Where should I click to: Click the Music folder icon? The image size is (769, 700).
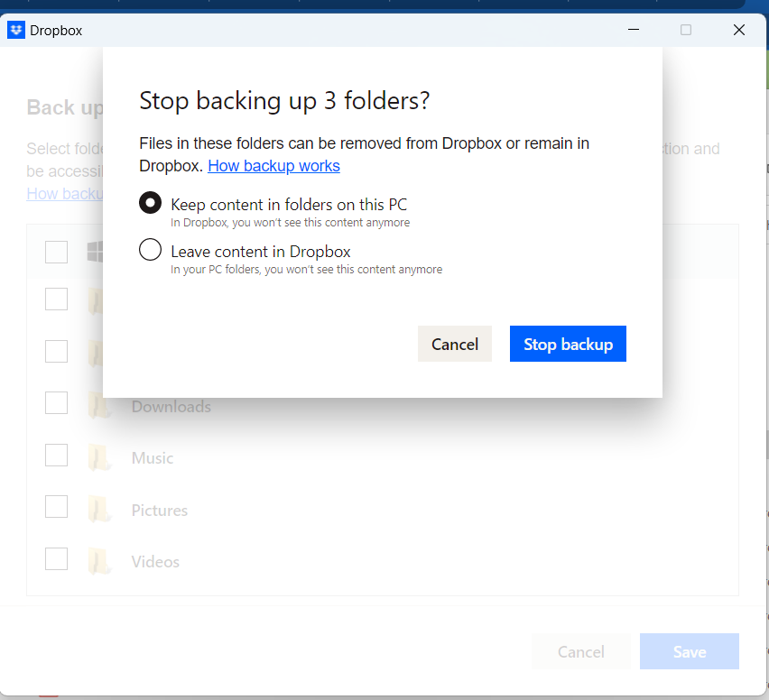pos(99,457)
